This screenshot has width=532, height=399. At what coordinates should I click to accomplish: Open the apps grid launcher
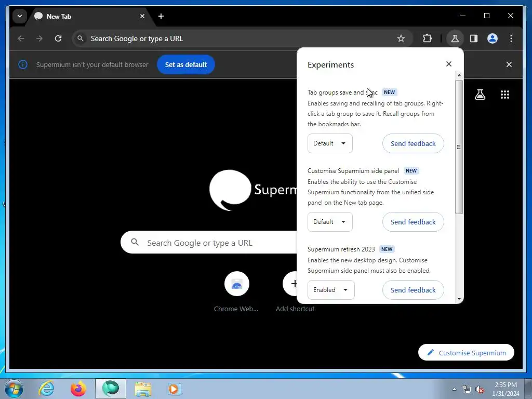tap(505, 95)
